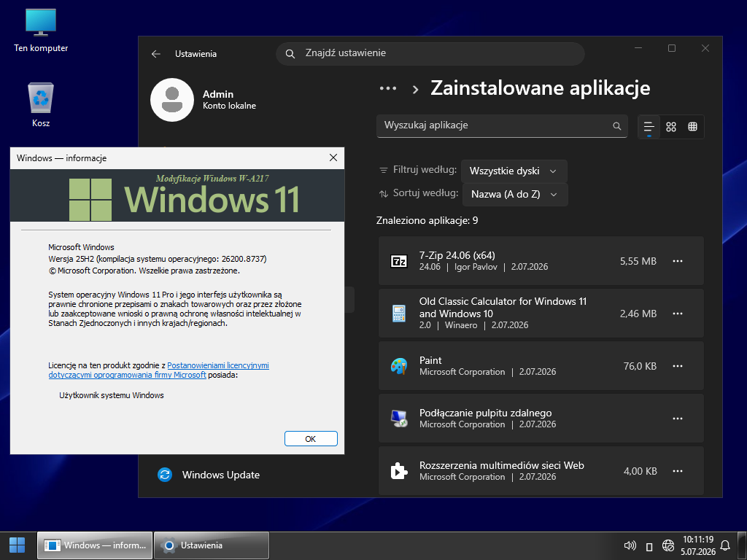This screenshot has height=560, width=747.
Task: Go back with the Settings back arrow
Action: (156, 54)
